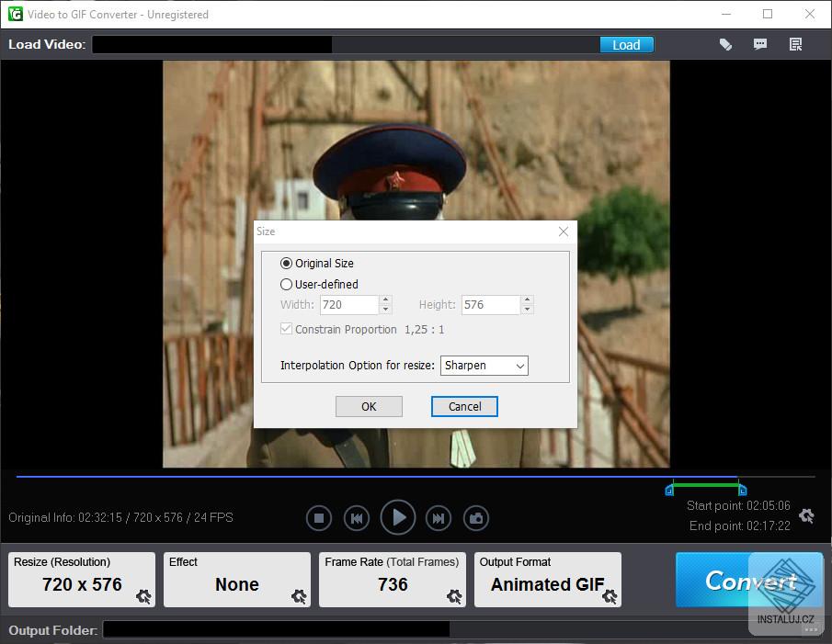Confirm Size dialog with OK

[x=369, y=407]
